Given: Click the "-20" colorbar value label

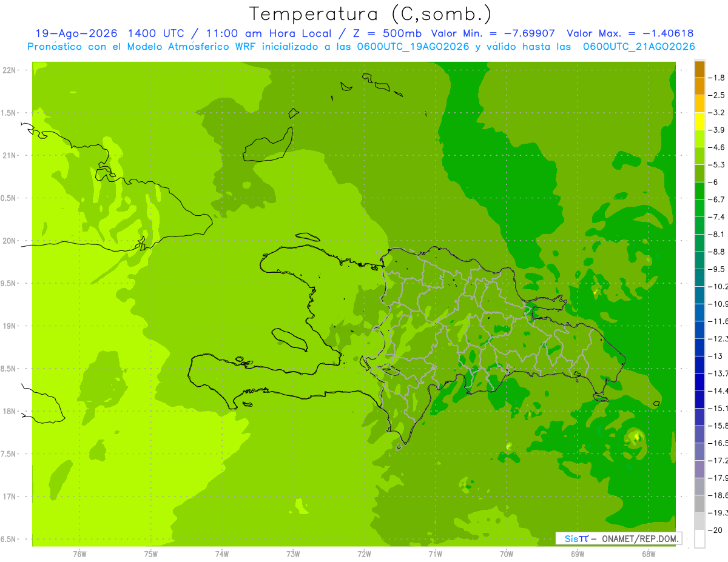Looking at the screenshot, I should (715, 530).
